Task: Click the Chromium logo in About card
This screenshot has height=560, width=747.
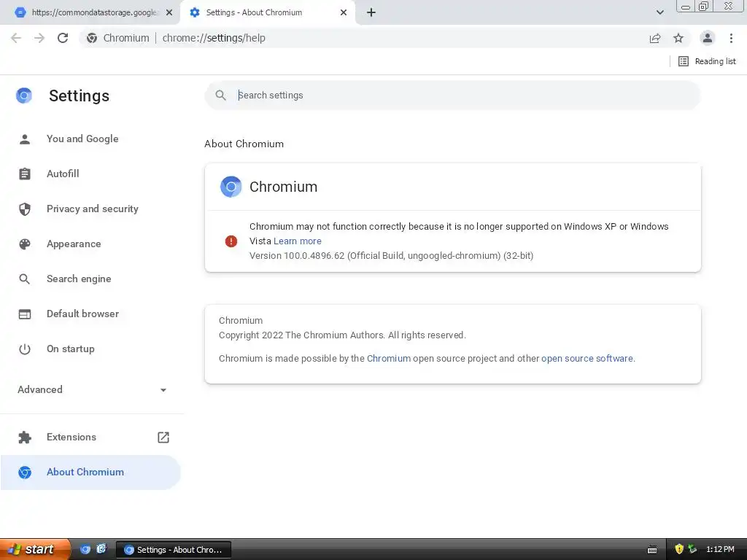Action: tap(231, 187)
